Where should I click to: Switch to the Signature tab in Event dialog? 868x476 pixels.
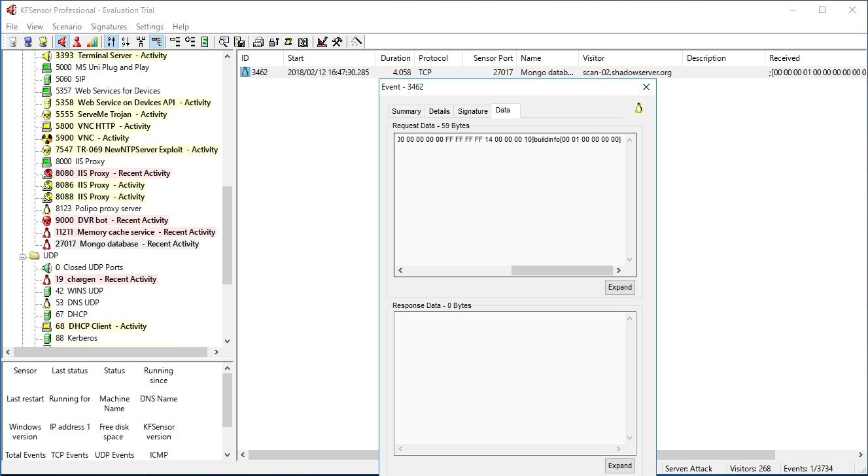coord(472,111)
